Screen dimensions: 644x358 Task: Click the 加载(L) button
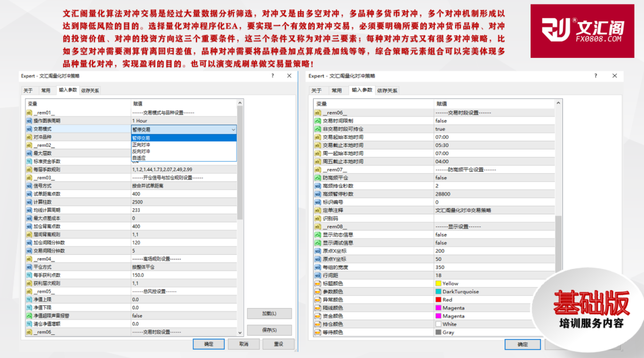(269, 314)
